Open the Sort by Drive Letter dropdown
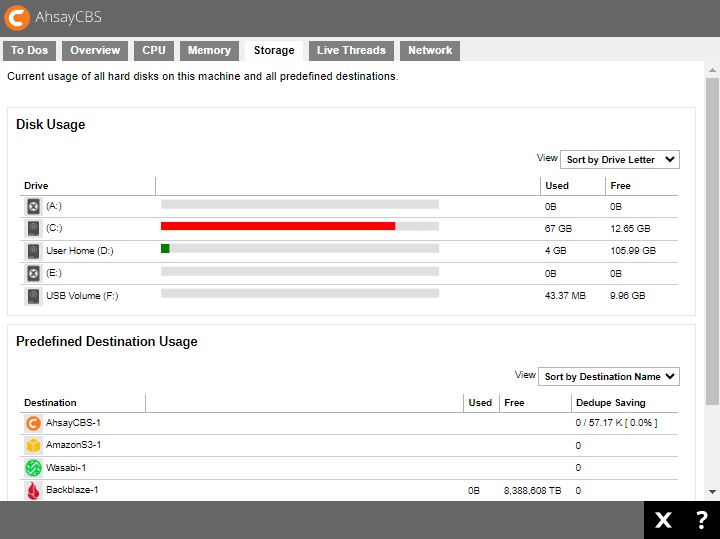Screen dimensions: 720x539 [x=619, y=159]
